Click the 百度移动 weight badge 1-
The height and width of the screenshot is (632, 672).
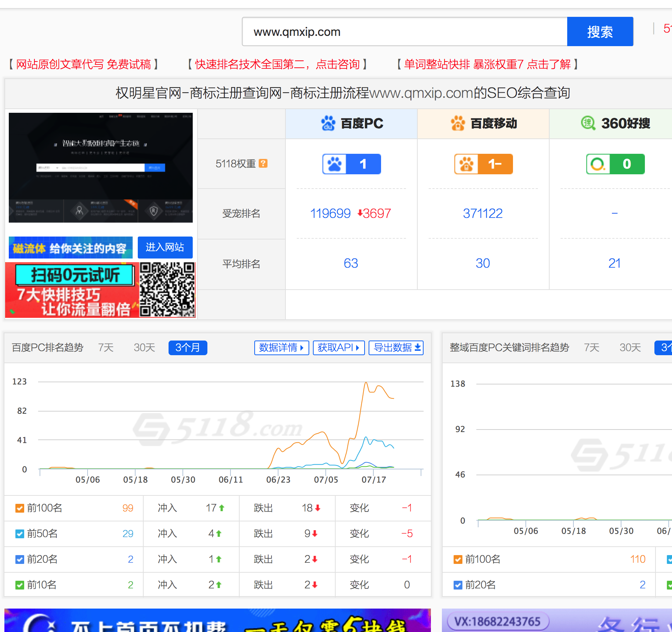tap(484, 164)
